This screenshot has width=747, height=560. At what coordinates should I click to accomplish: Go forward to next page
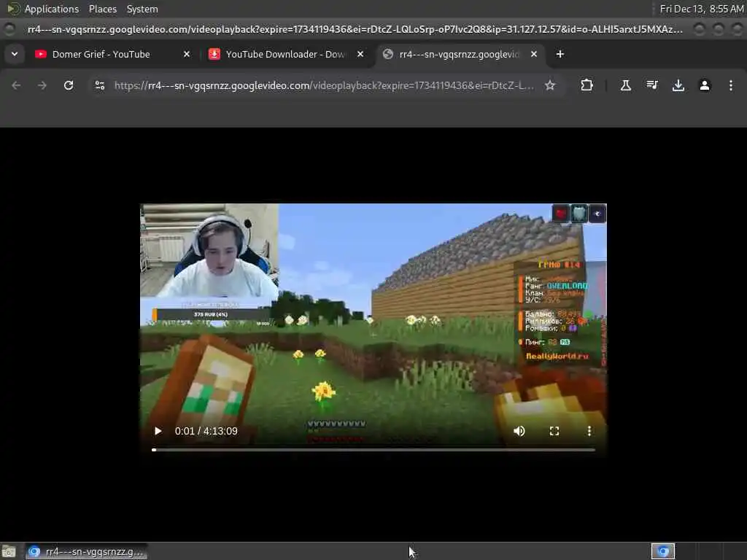(42, 85)
